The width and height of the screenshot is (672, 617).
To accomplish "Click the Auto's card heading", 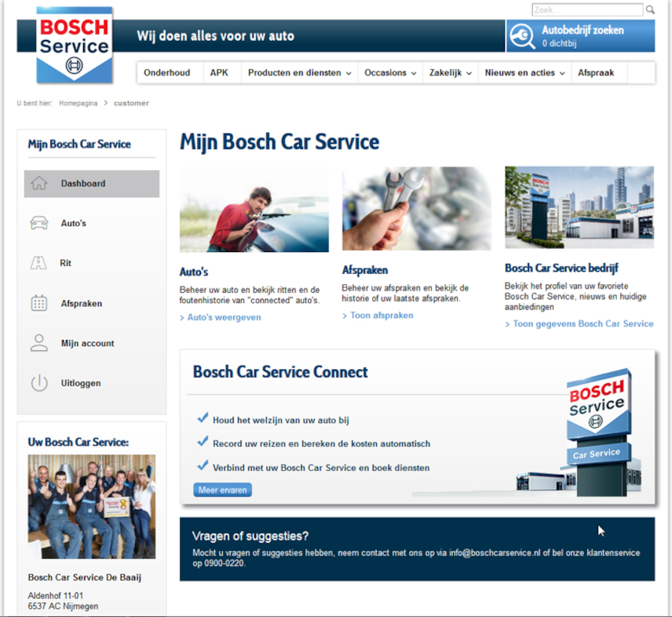I will pyautogui.click(x=194, y=272).
